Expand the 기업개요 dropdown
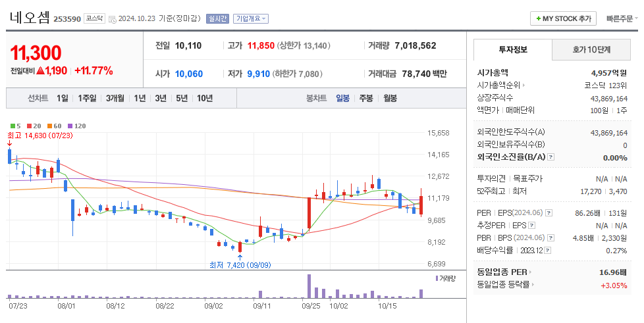644x323 pixels. 251,18
